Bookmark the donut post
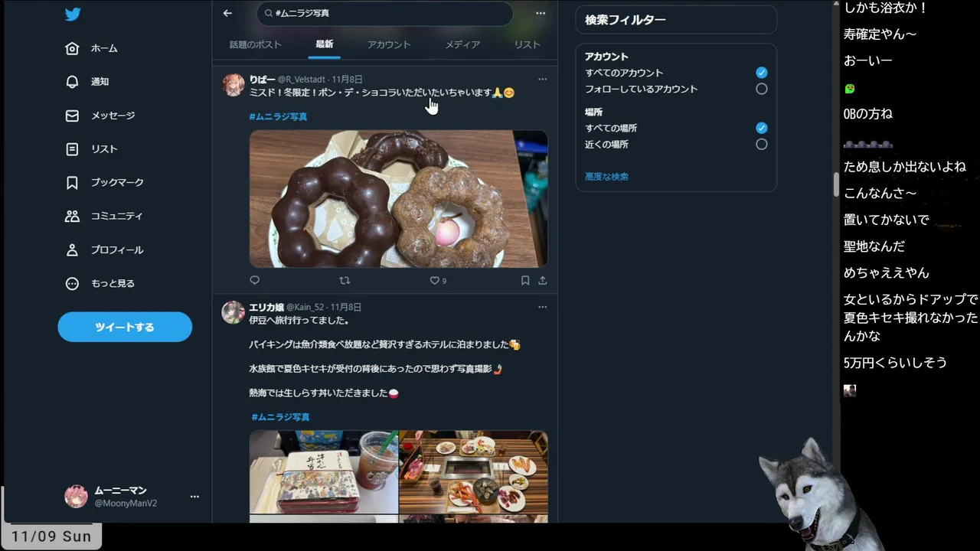The image size is (980, 551). tap(525, 281)
